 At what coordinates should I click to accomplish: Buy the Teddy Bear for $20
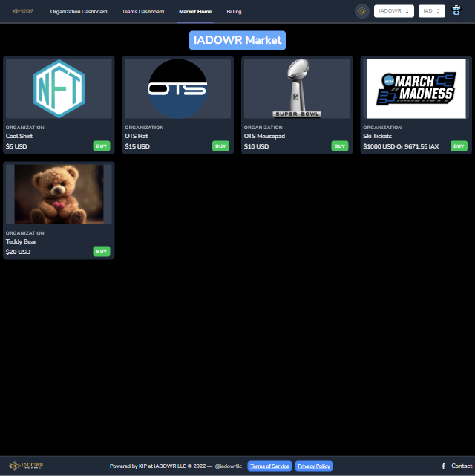click(102, 252)
